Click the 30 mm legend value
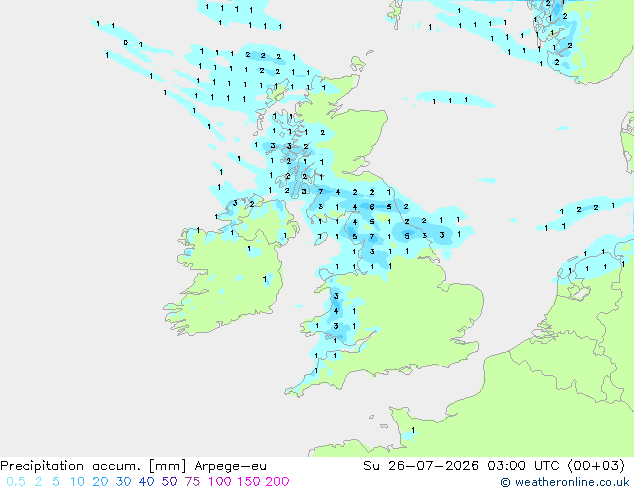This screenshot has height=490, width=634. click(123, 482)
